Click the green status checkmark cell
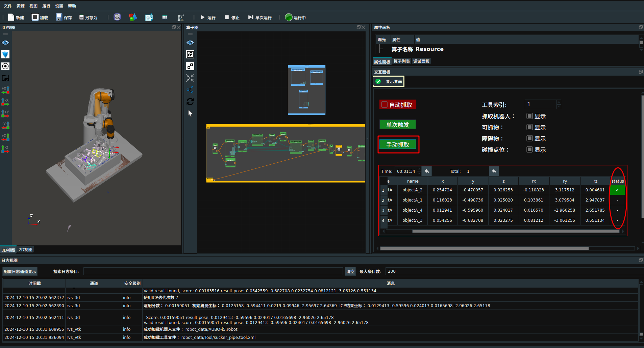Image resolution: width=644 pixels, height=348 pixels. pos(617,190)
